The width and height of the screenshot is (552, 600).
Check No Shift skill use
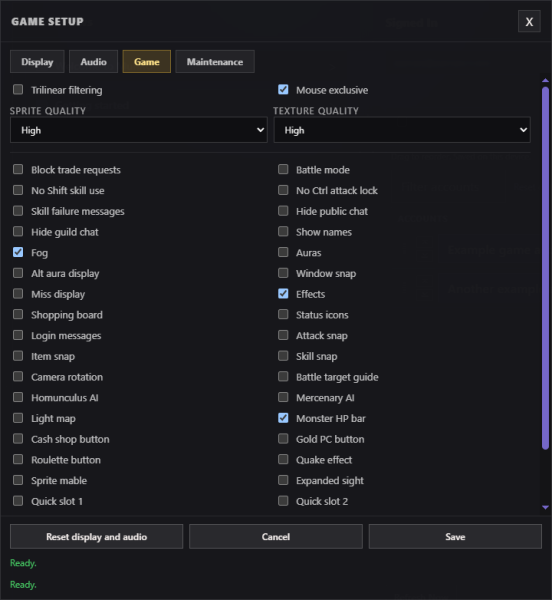click(18, 190)
